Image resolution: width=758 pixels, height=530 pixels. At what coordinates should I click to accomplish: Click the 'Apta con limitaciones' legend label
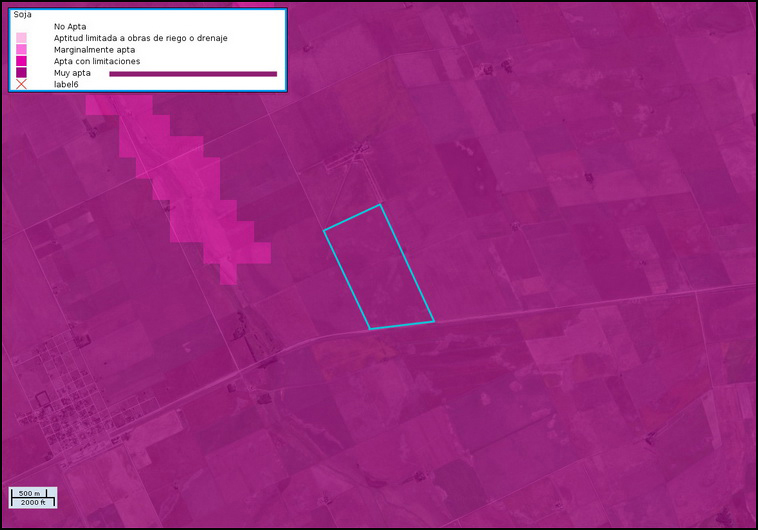coord(97,61)
